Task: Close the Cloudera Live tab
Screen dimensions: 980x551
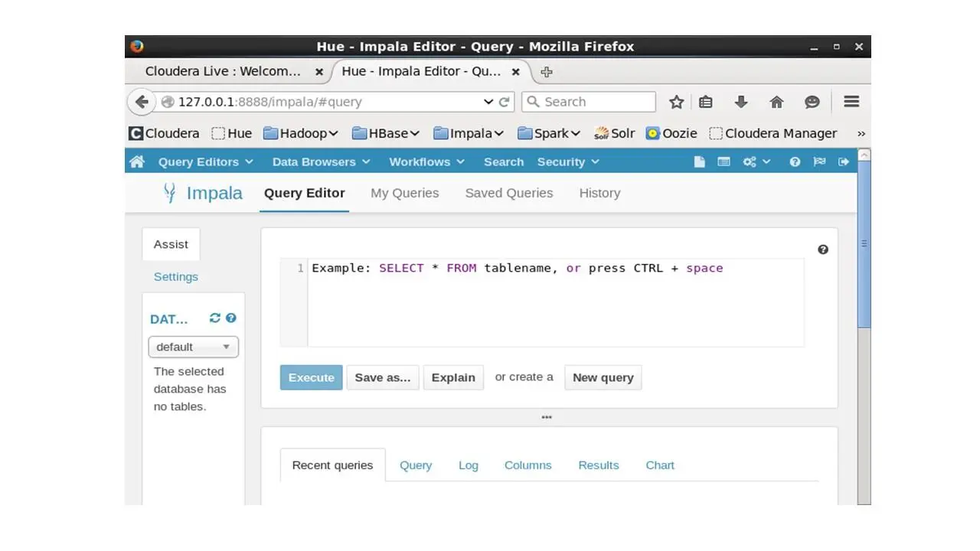Action: point(319,72)
